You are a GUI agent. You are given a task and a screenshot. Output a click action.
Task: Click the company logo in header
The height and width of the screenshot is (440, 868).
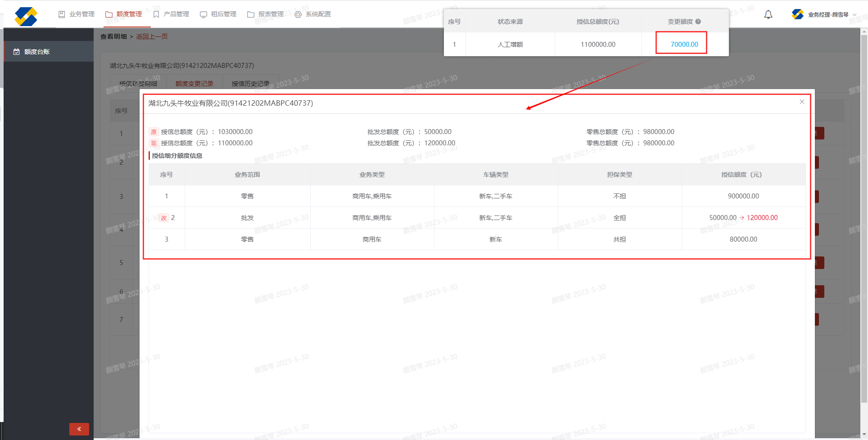click(26, 17)
